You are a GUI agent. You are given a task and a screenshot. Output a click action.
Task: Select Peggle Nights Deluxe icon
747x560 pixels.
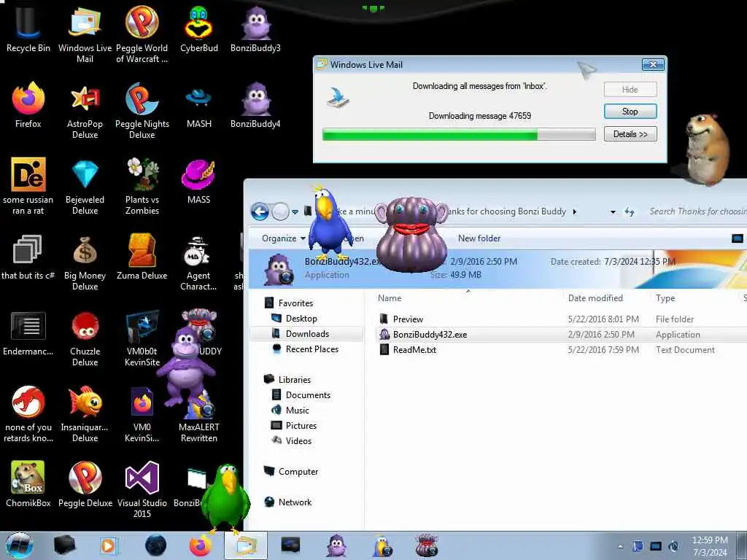click(x=142, y=110)
